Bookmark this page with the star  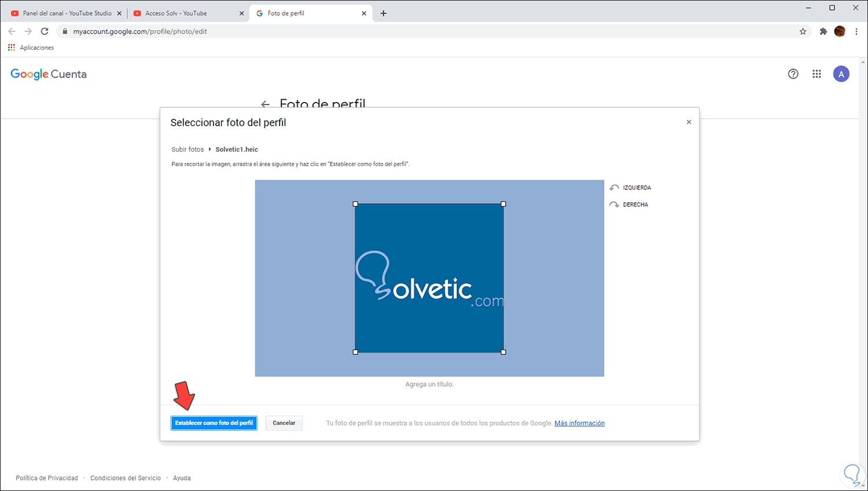[803, 31]
